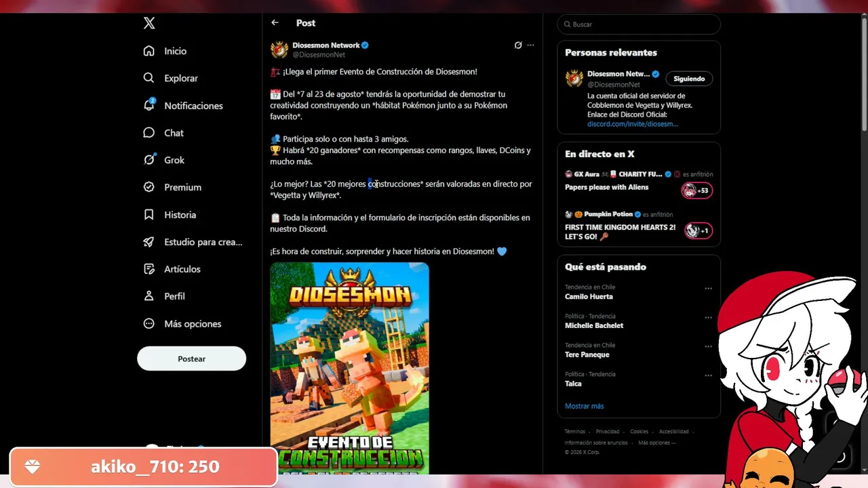Open options for the Tere Paneque trend

coord(708,346)
